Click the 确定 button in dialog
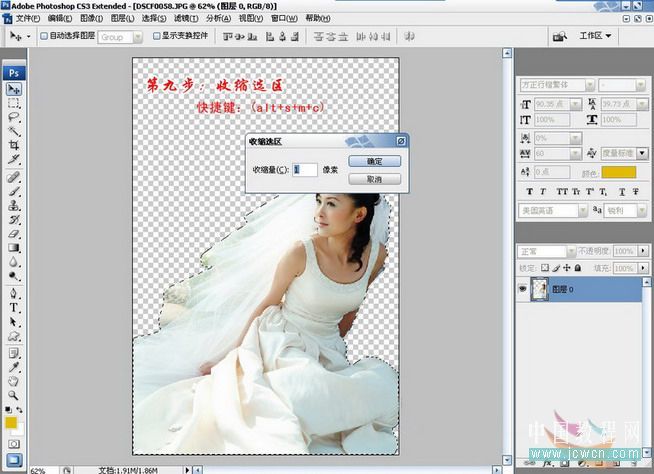 [x=374, y=161]
